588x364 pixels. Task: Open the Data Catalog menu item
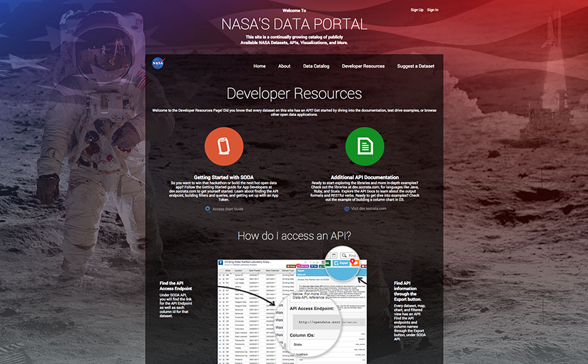pyautogui.click(x=316, y=66)
